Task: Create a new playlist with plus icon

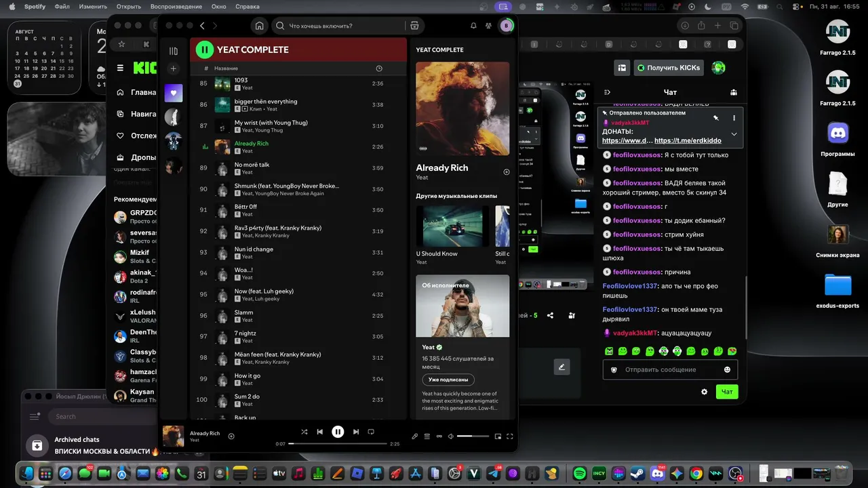Action: click(174, 68)
